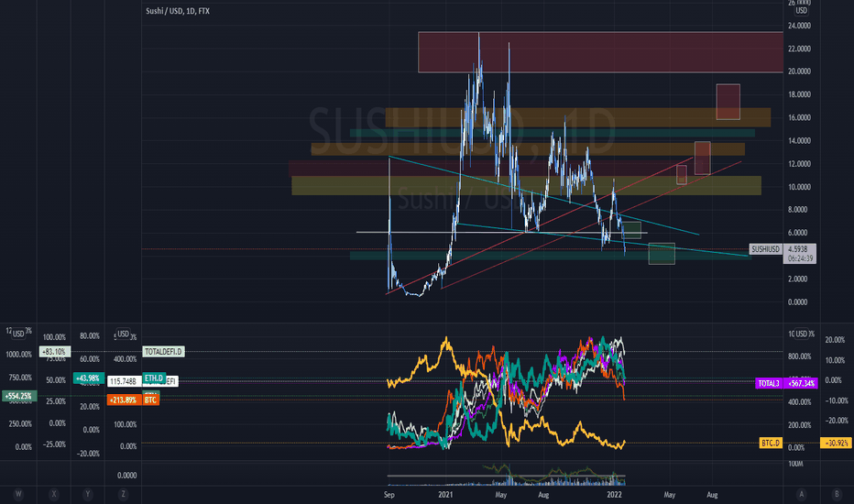Click the 20.0000 price axis label

point(799,71)
